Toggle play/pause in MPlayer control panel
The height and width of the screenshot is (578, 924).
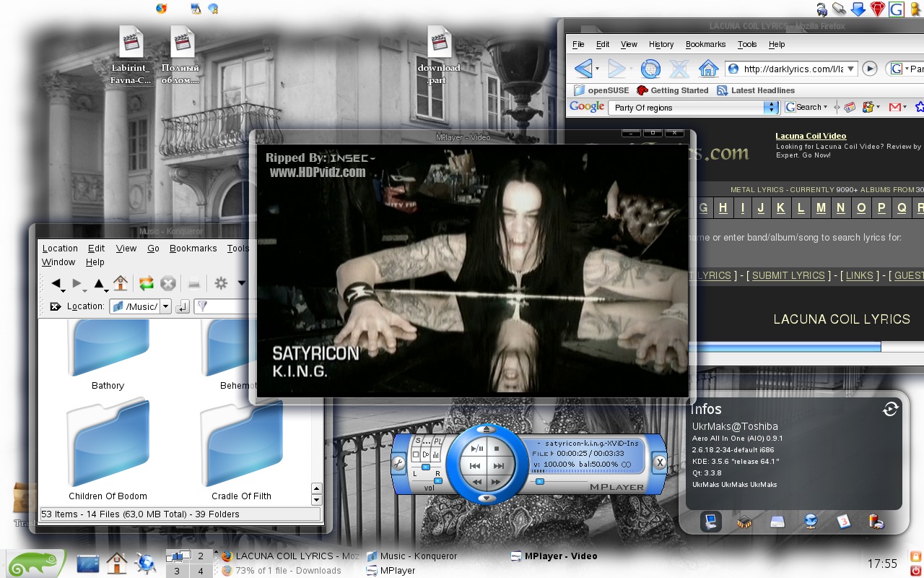pyautogui.click(x=476, y=448)
